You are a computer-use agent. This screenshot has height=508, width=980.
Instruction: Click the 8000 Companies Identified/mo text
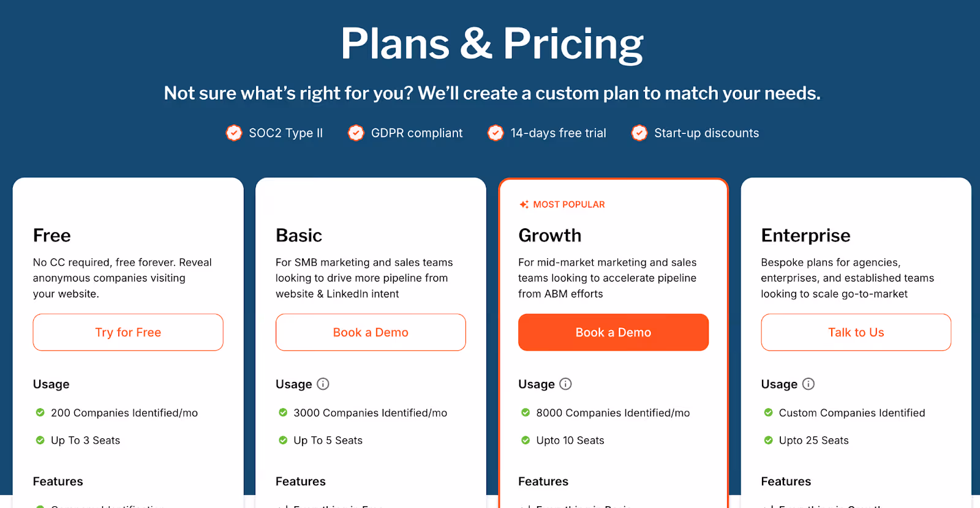pos(613,413)
